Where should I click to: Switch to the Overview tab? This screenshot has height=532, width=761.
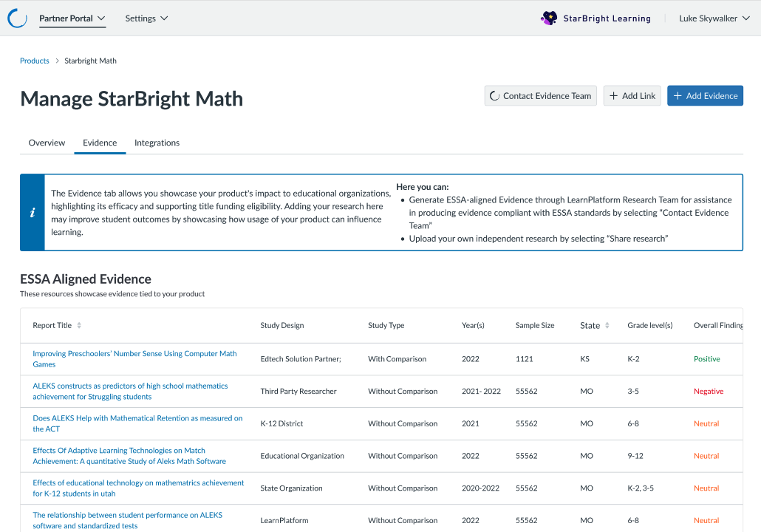pyautogui.click(x=47, y=143)
